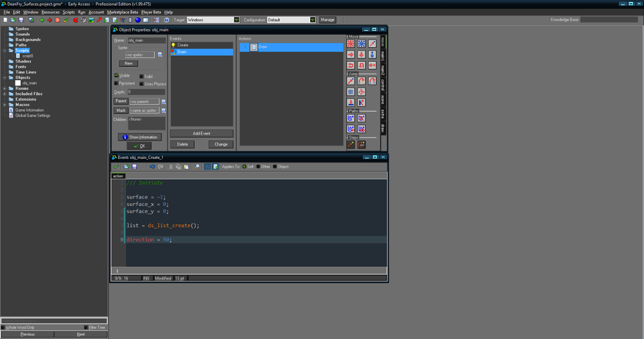
Task: Run the game with the green arrow
Action: 41,19
